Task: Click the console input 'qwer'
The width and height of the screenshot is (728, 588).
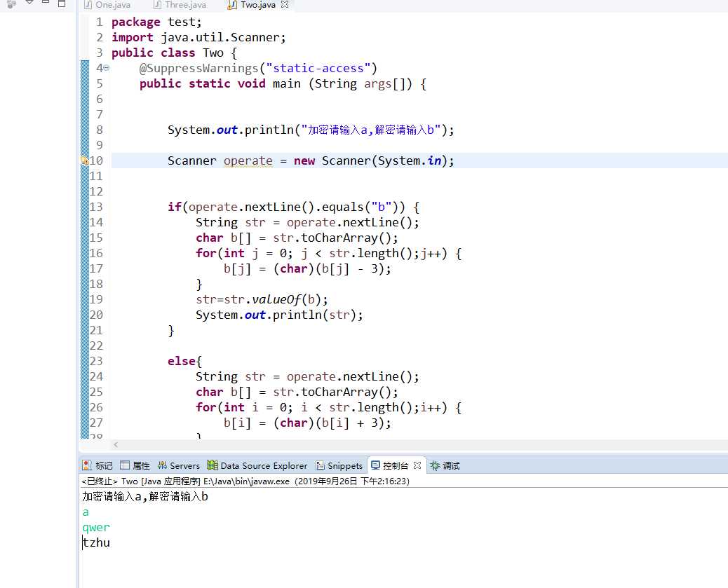Action: coord(96,528)
